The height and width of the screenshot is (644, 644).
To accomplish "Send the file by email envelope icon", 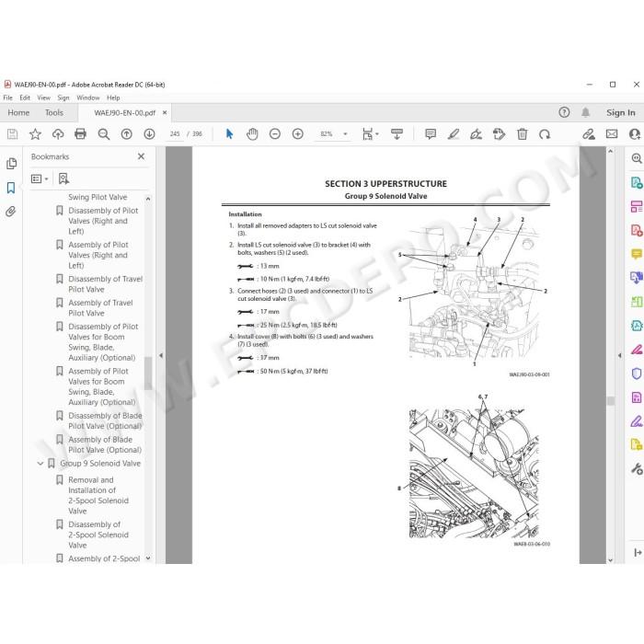I will pos(612,134).
